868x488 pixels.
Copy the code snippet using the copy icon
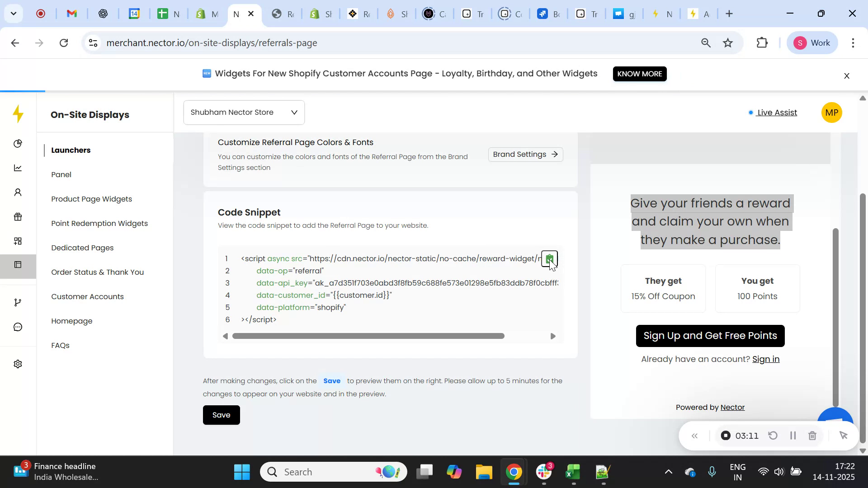click(549, 258)
